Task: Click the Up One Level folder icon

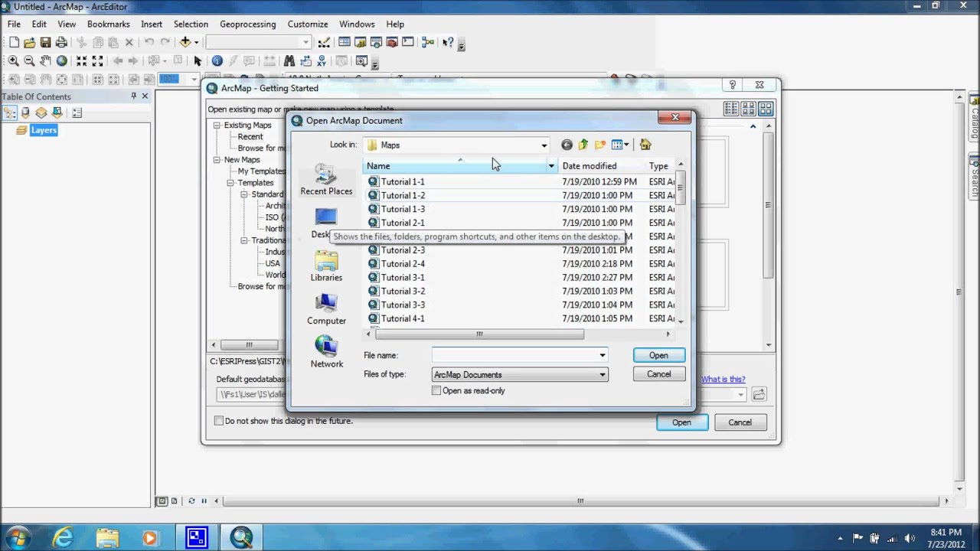Action: click(x=583, y=145)
